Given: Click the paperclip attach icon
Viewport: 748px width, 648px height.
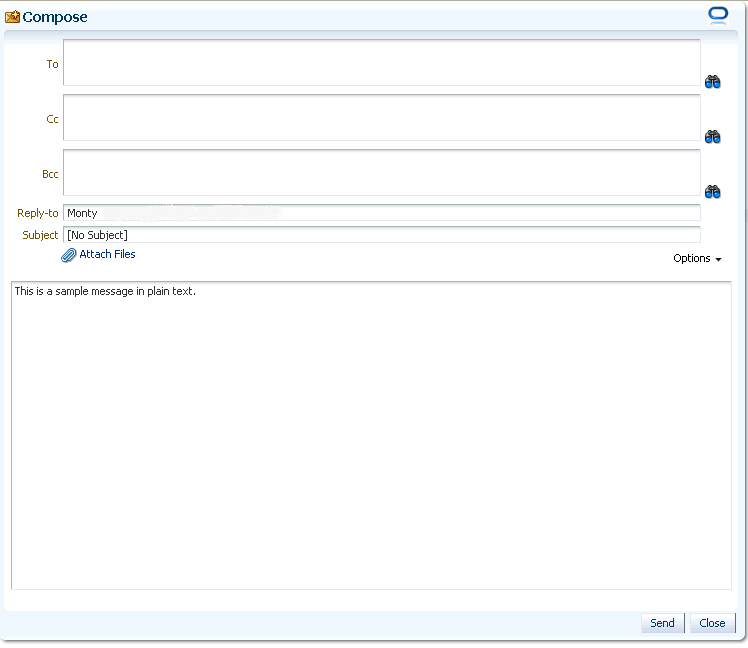Looking at the screenshot, I should [68, 255].
